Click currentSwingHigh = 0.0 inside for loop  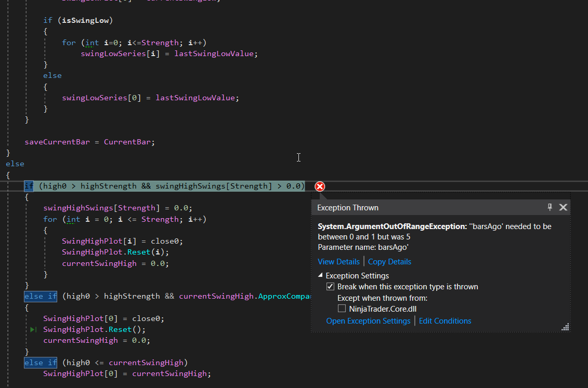click(x=115, y=263)
